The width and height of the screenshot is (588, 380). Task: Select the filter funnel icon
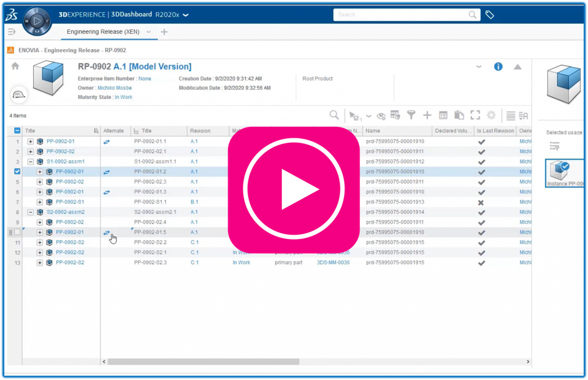click(412, 115)
